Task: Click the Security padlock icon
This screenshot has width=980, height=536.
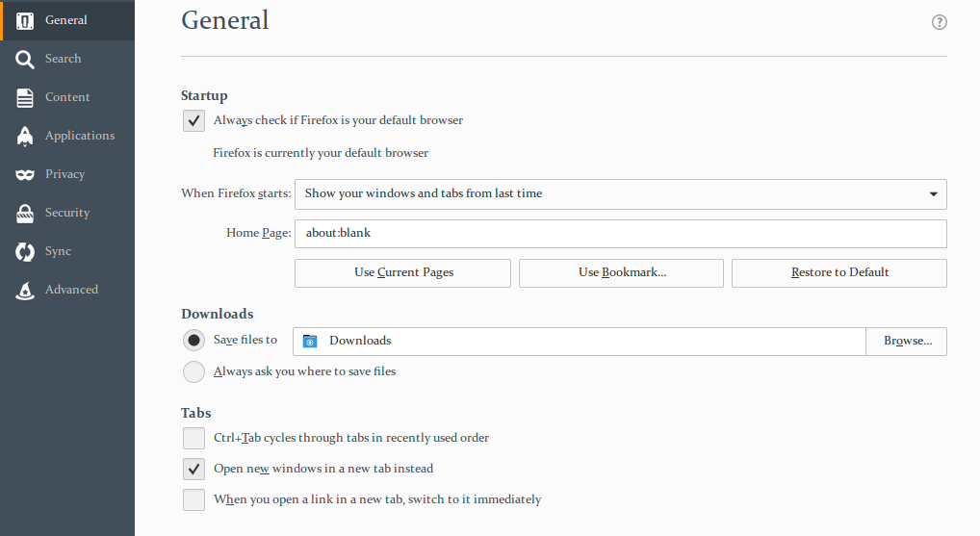Action: [x=26, y=213]
